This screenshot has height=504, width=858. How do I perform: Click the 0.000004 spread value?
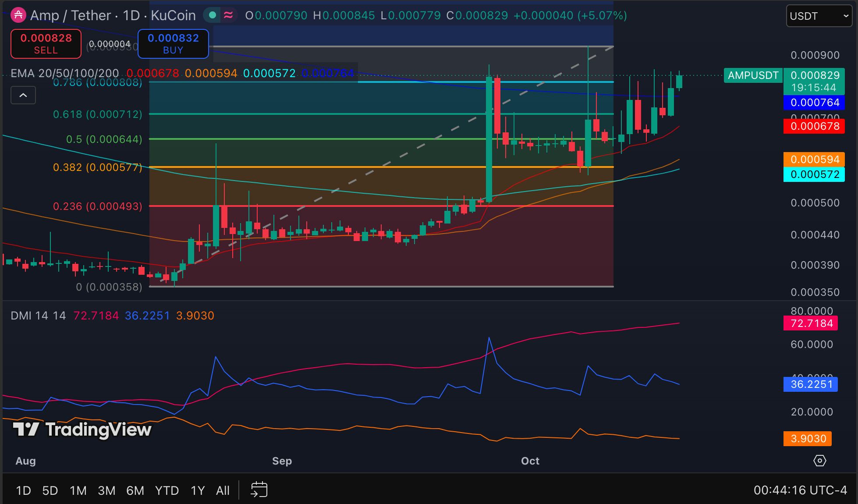(110, 44)
